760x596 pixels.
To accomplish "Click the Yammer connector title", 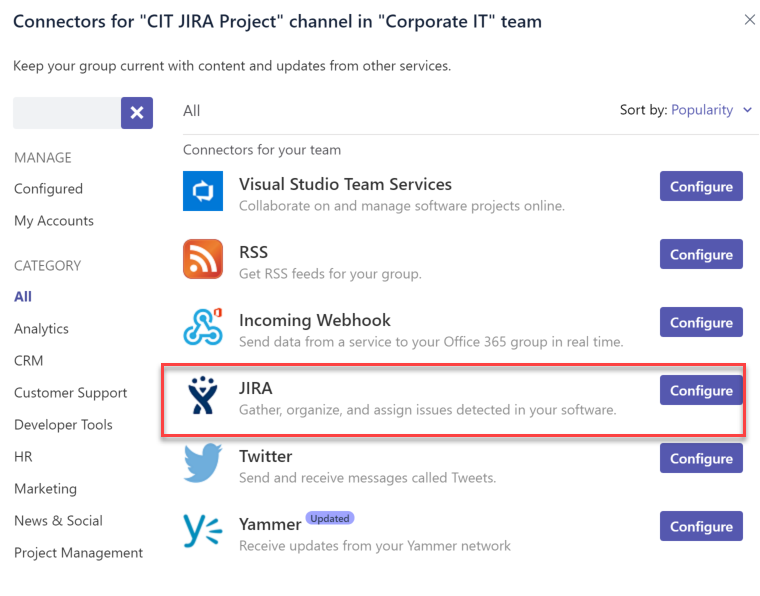I will [x=270, y=524].
